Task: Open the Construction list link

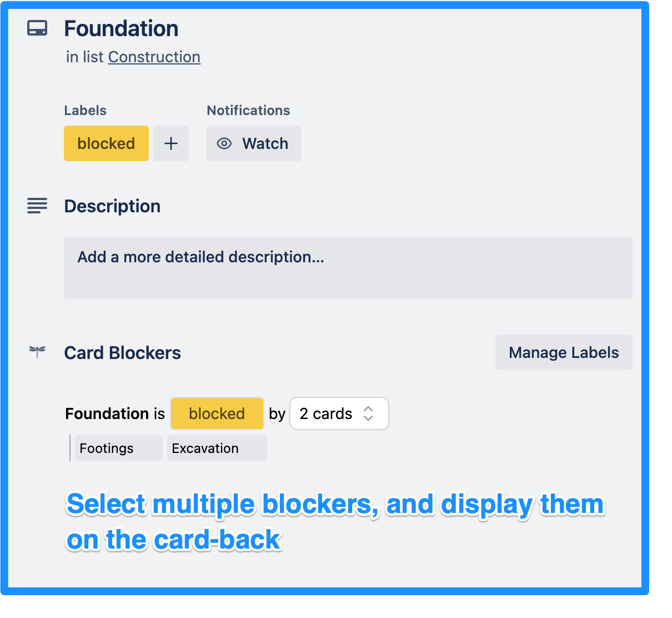Action: [x=154, y=57]
